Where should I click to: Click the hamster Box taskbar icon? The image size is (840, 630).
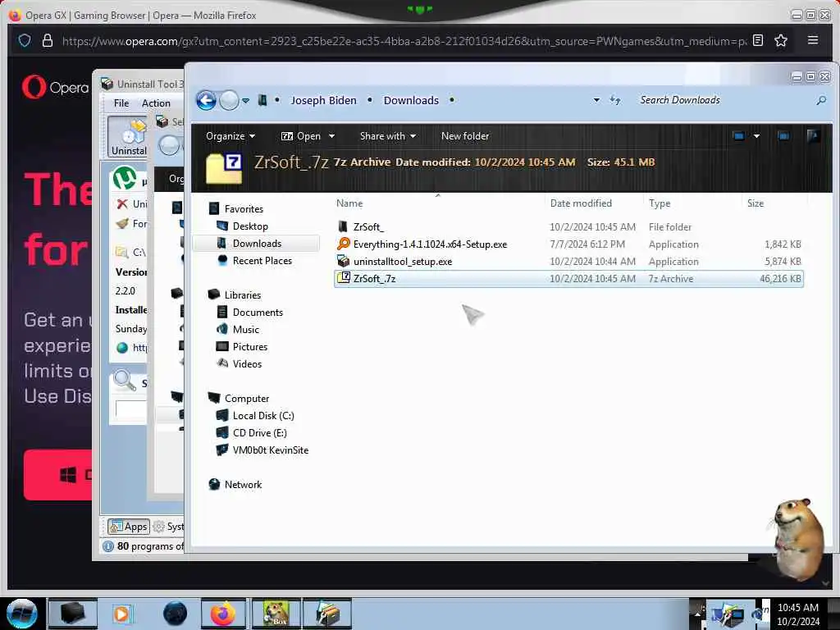pyautogui.click(x=276, y=614)
